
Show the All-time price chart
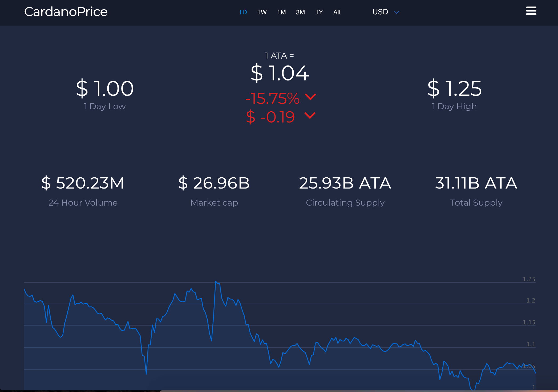coord(337,12)
